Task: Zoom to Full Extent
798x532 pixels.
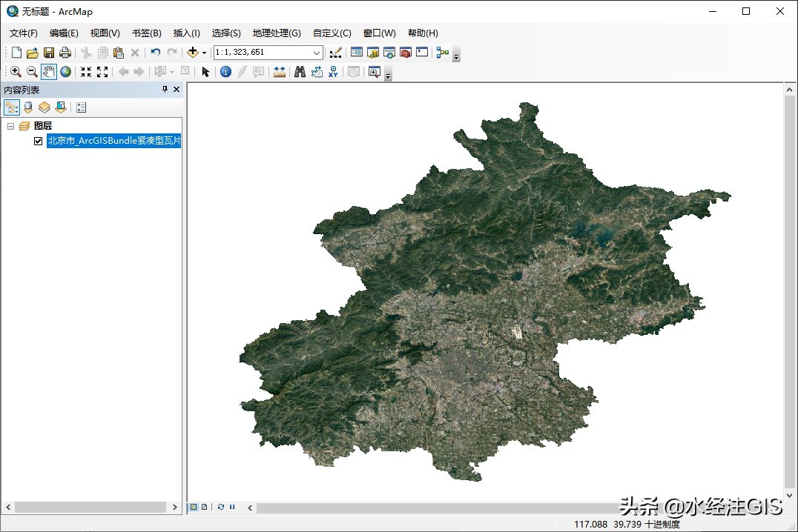Action: point(66,71)
